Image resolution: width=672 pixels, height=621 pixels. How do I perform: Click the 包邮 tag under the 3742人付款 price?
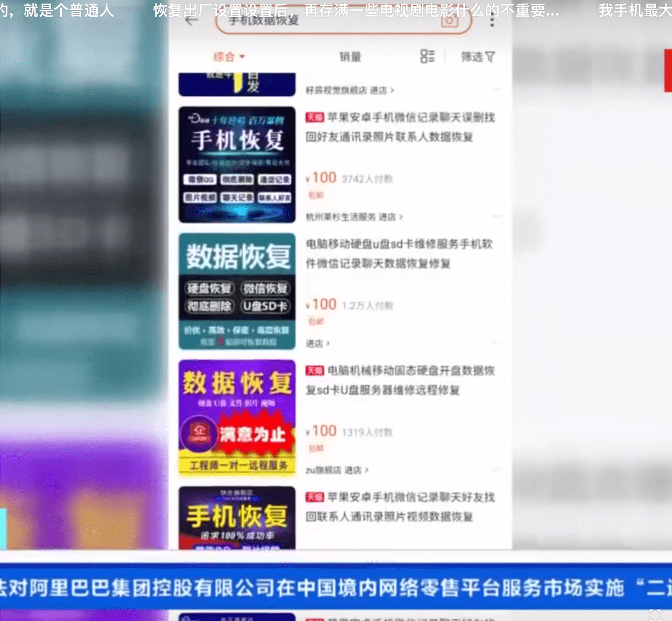(316, 195)
